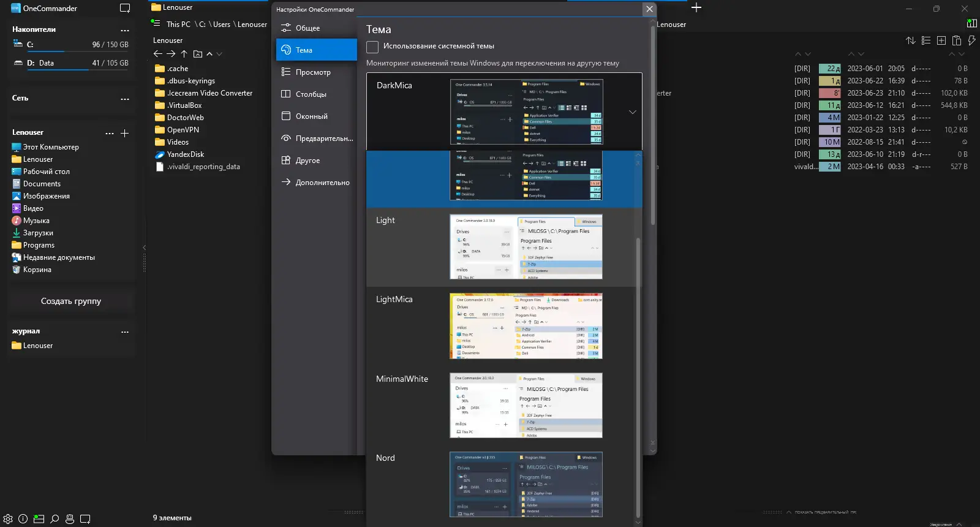Viewport: 980px width, 527px height.
Task: Click the list view icon in right pane
Action: point(926,40)
